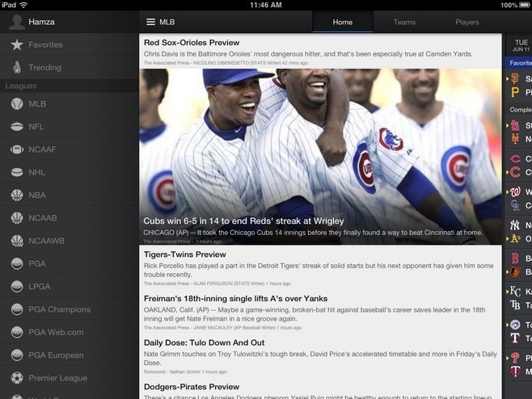Viewport: 532px width, 399px height.
Task: Tap the Colorado Rockies logo
Action: (x=515, y=205)
